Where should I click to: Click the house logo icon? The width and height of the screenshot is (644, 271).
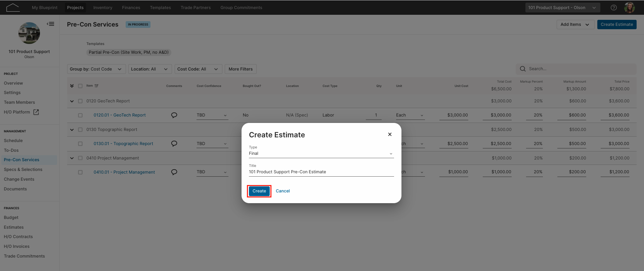13,7
